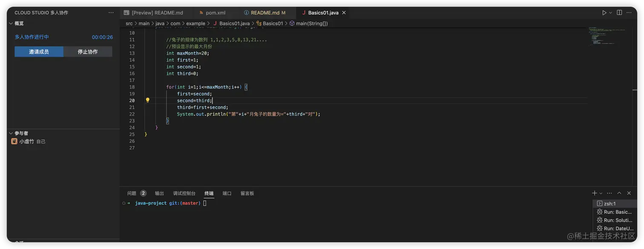Open the run options dropdown arrow
Image resolution: width=644 pixels, height=249 pixels.
coord(610,13)
